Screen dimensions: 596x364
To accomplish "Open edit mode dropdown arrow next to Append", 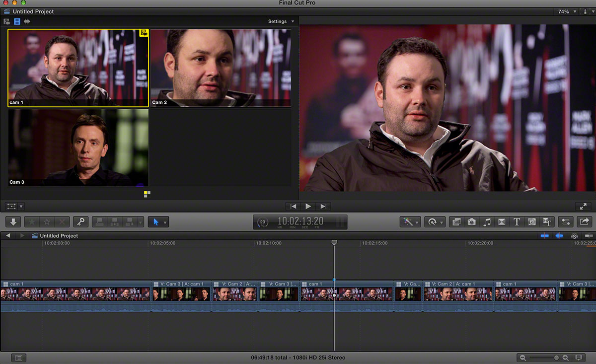I will pyautogui.click(x=141, y=222).
